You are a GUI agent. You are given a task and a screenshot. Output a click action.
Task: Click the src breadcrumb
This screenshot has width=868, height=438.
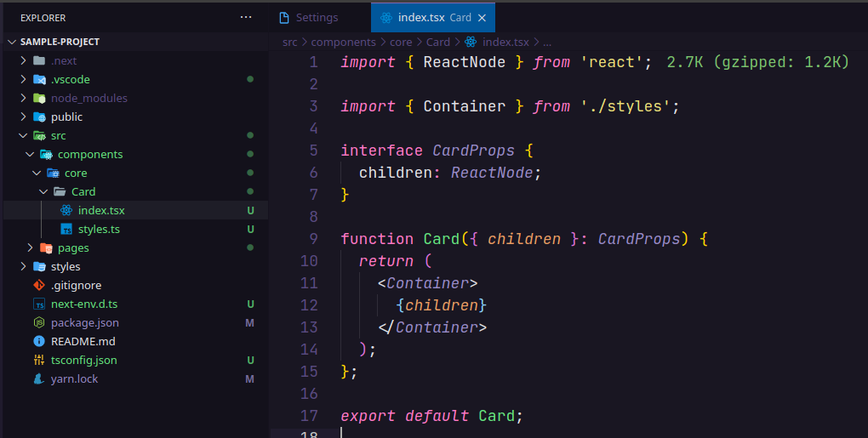coord(289,42)
